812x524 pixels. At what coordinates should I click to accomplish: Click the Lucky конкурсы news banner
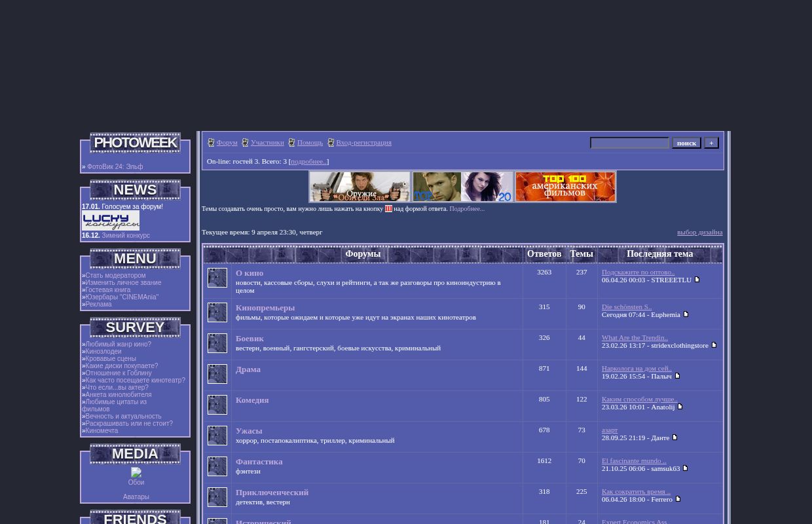click(x=111, y=221)
